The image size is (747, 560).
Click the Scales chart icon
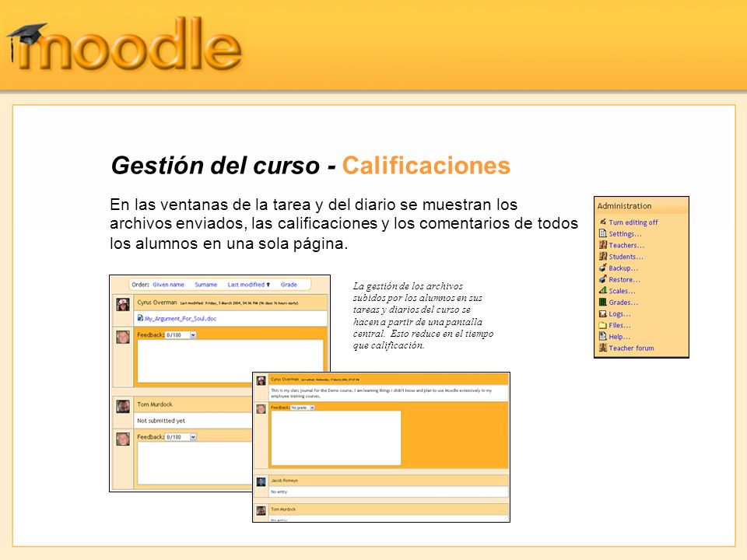[602, 290]
